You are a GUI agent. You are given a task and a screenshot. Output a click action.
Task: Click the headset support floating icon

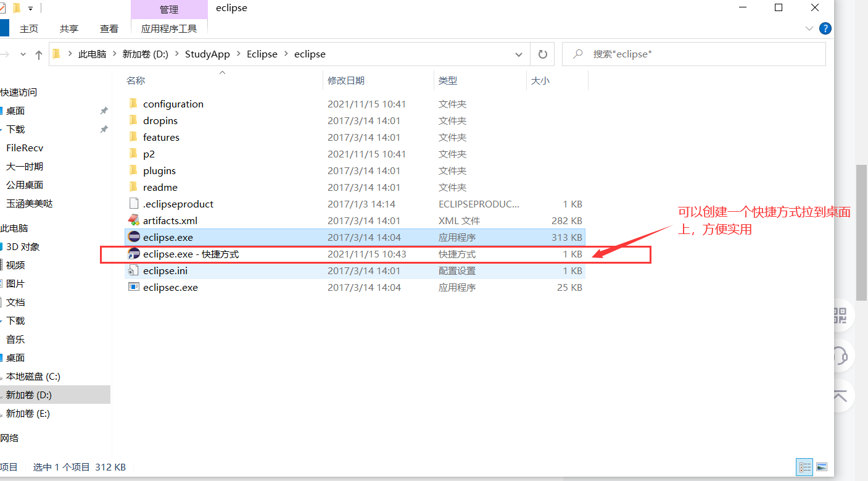point(840,356)
